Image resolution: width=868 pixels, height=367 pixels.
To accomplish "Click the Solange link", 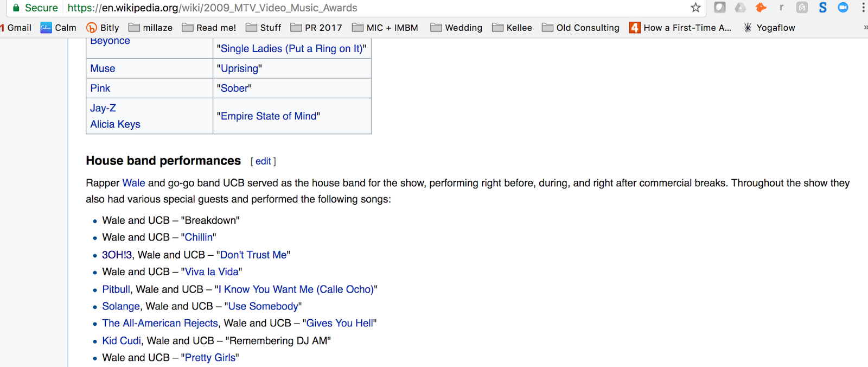I will [x=121, y=306].
